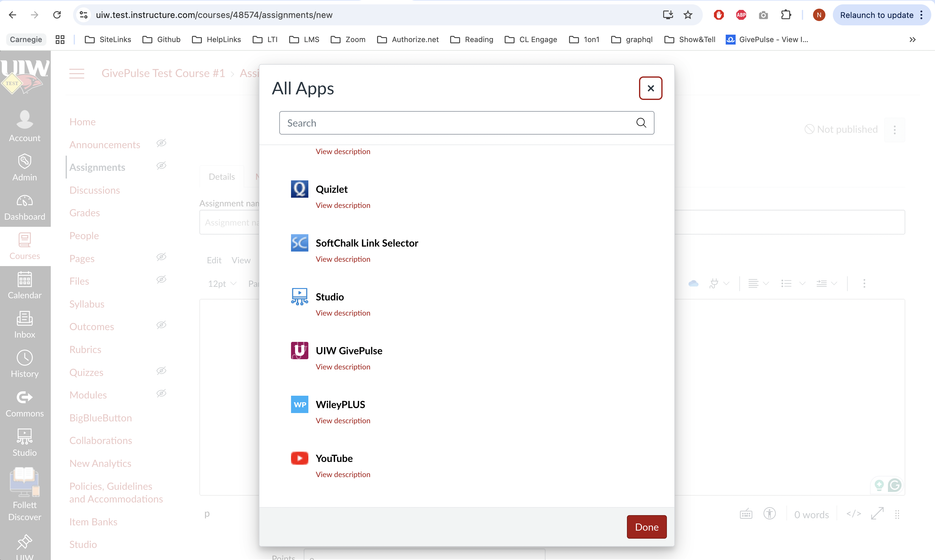The image size is (935, 560).
Task: Open GivePulse Test Course #1 breadcrumb
Action: click(163, 73)
